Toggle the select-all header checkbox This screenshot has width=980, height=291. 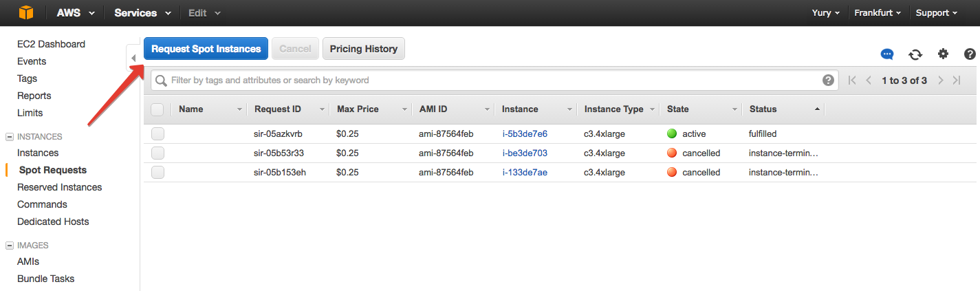click(157, 109)
